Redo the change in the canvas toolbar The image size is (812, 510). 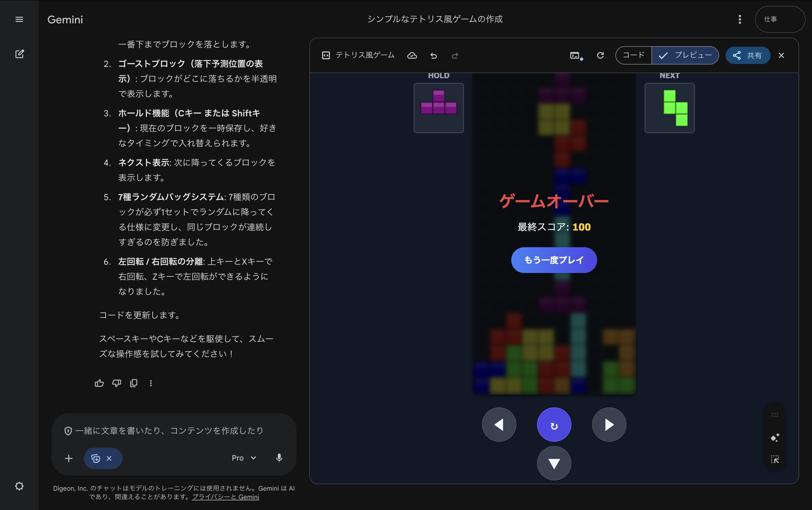click(x=454, y=55)
